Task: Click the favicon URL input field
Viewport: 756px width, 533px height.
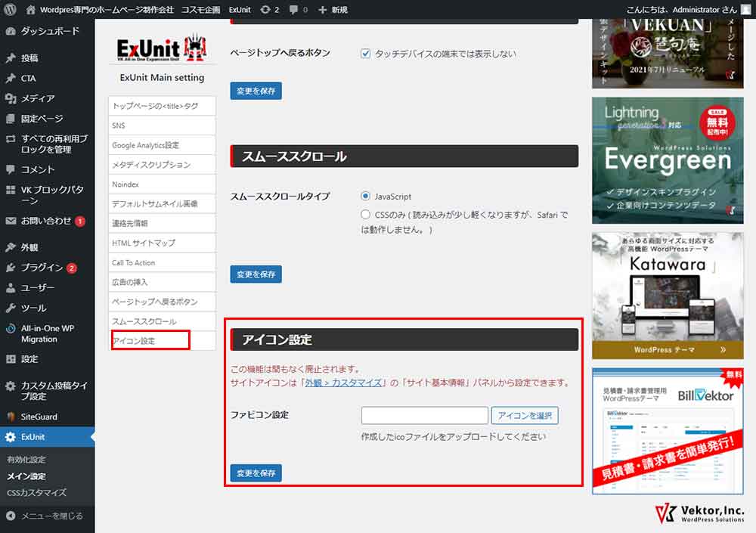Action: coord(424,415)
